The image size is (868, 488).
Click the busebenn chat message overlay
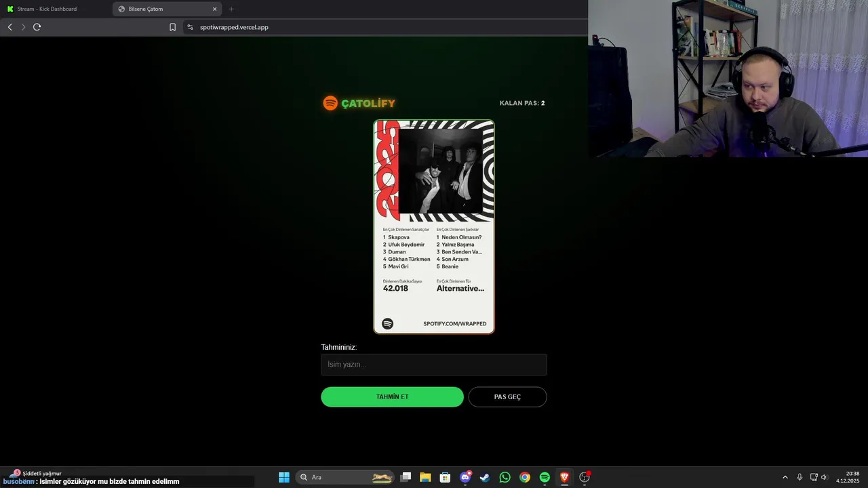pos(92,481)
